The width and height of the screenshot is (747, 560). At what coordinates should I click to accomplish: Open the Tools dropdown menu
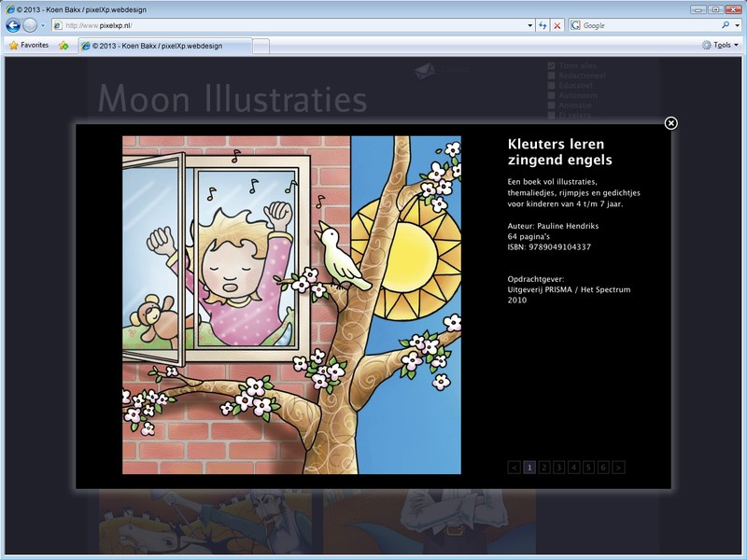pyautogui.click(x=721, y=45)
